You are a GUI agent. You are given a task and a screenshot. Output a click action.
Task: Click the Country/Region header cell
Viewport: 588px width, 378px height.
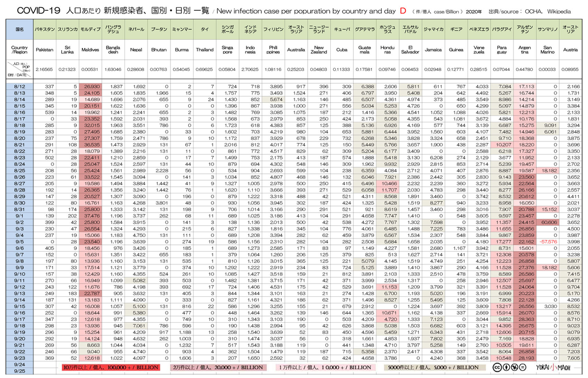[x=20, y=50]
